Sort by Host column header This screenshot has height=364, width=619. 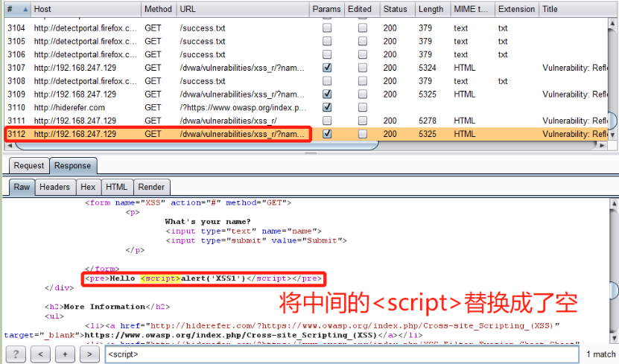86,9
